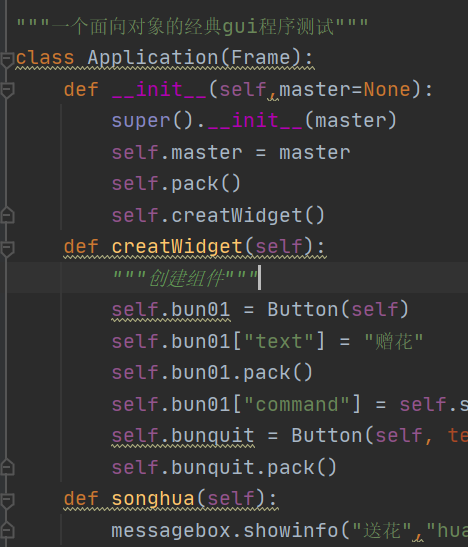Click the self.bun01.pack() line

212,373
